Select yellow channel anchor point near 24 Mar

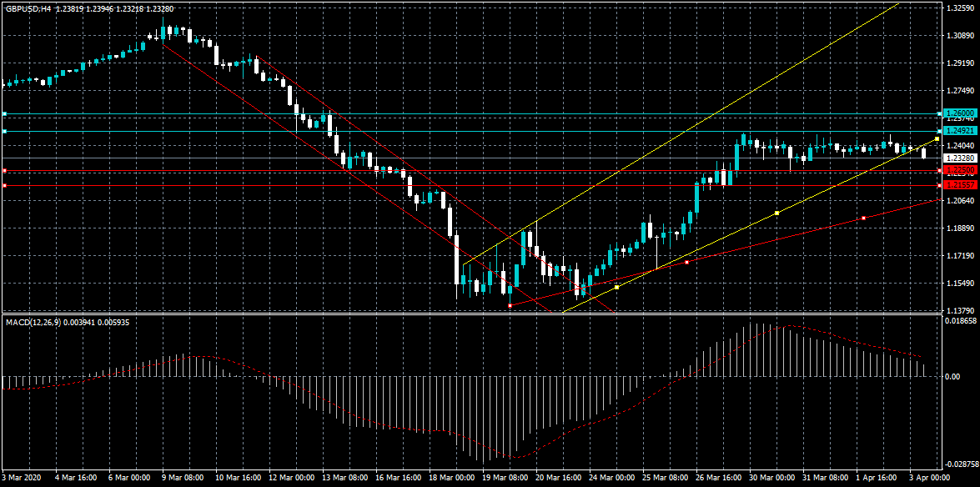[x=617, y=288]
